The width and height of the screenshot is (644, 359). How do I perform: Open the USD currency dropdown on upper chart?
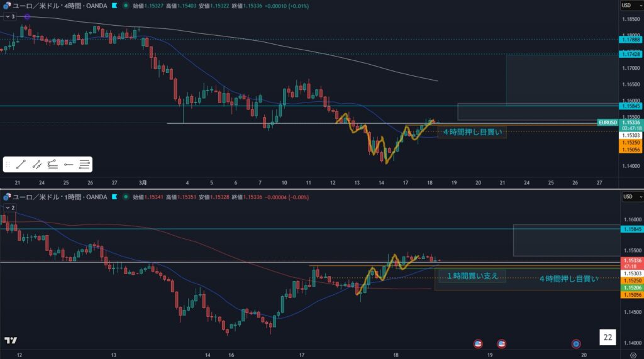626,5
